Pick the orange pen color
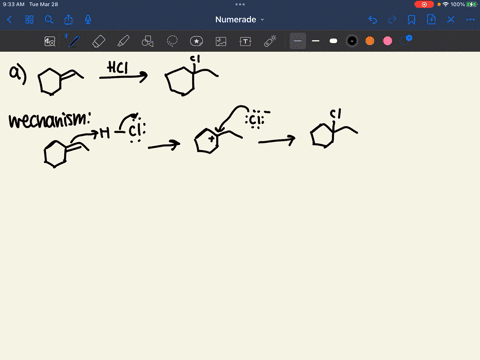The width and height of the screenshot is (480, 360). pyautogui.click(x=370, y=41)
